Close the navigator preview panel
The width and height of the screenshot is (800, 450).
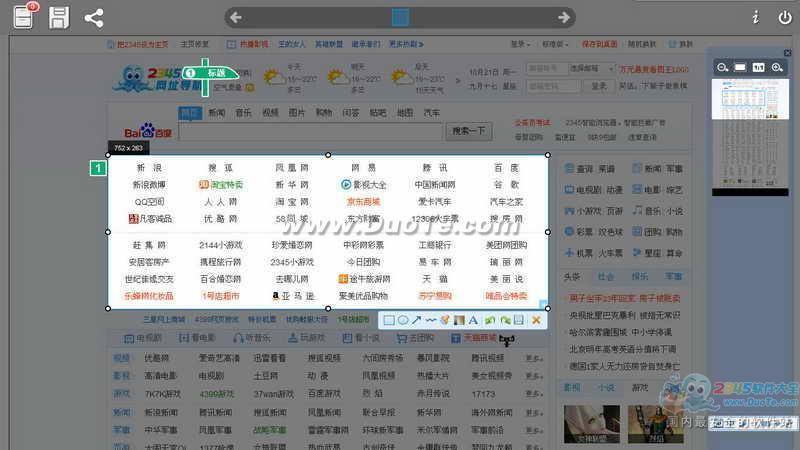(788, 53)
